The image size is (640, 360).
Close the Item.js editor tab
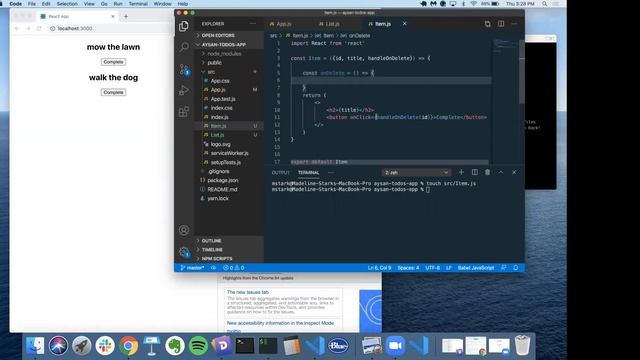coord(404,24)
